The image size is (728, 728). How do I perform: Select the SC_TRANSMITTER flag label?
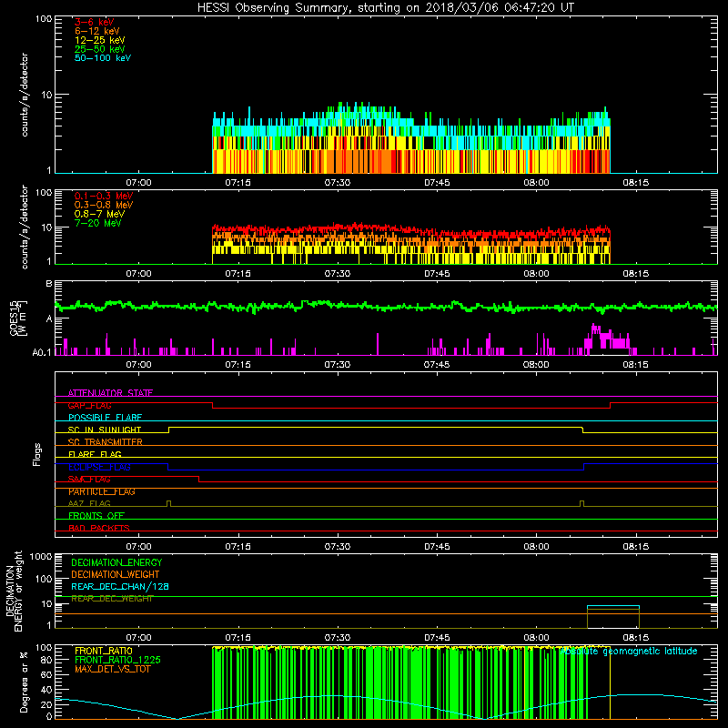106,442
